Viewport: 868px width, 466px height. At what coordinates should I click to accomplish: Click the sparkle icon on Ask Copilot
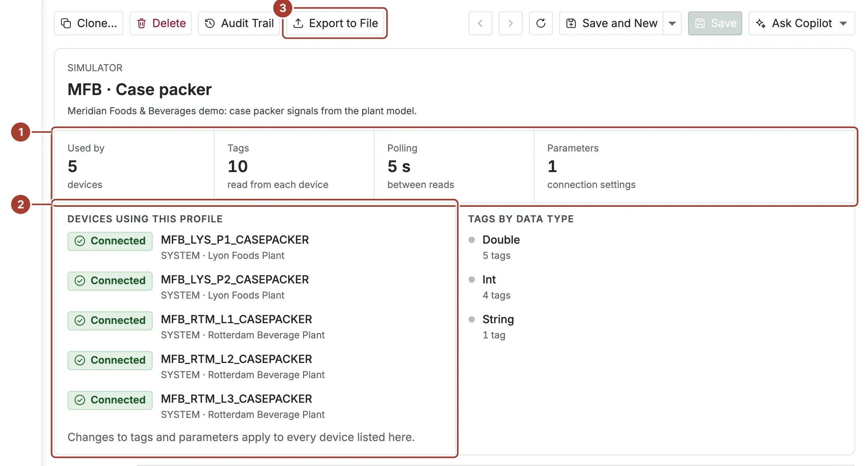(x=761, y=23)
